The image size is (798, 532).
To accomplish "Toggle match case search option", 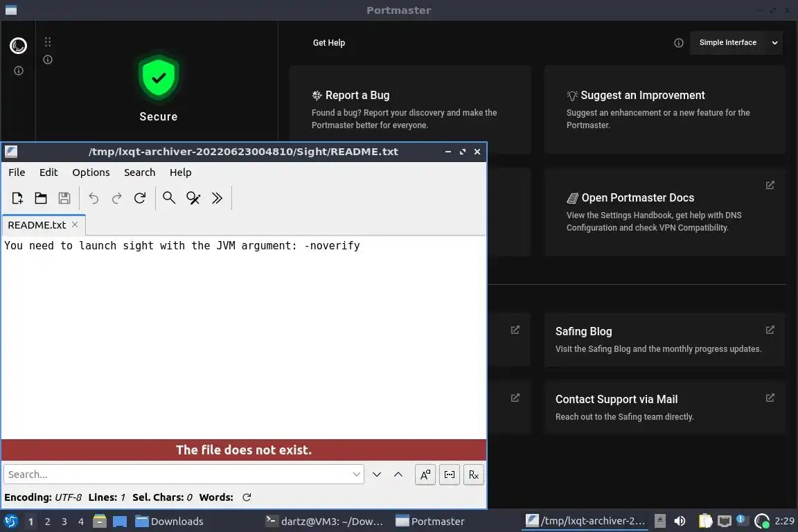I will [425, 475].
